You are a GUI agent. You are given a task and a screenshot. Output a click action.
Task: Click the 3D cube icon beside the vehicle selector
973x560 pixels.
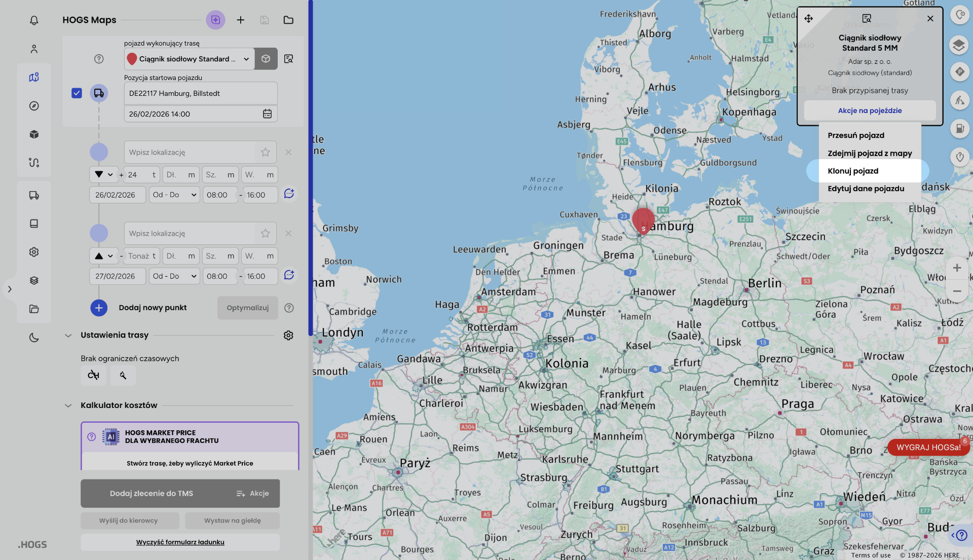(266, 59)
